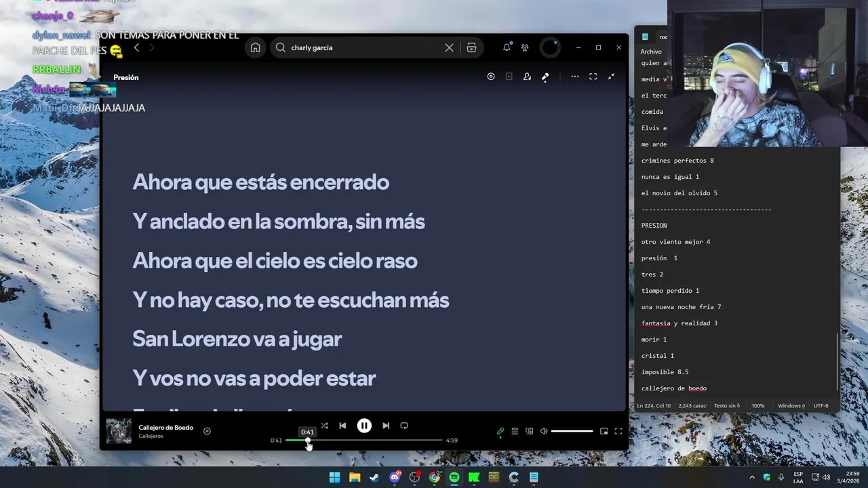This screenshot has height=488, width=868.
Task: Open Spotify notifications bell
Action: pos(507,47)
